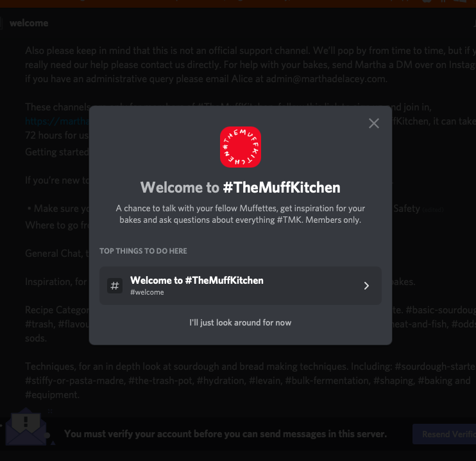This screenshot has height=461, width=476.
Task: Choose "I'll just look around for now"
Action: pyautogui.click(x=241, y=322)
